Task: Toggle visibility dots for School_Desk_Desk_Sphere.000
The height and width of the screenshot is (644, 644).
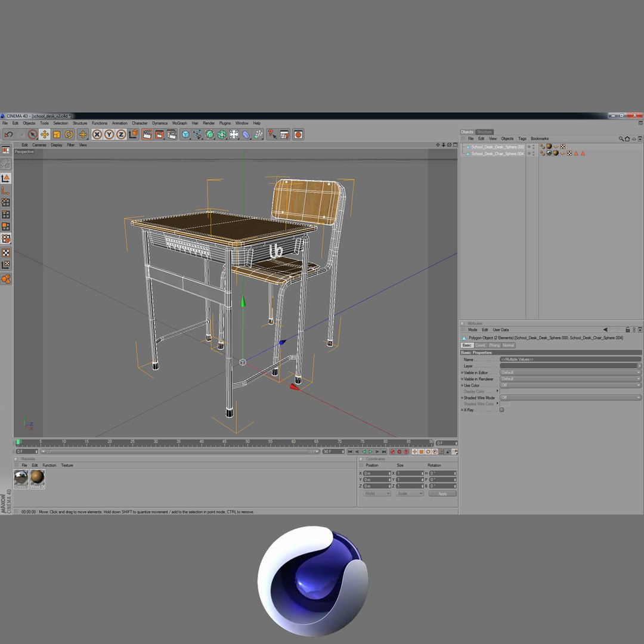Action: [x=534, y=147]
